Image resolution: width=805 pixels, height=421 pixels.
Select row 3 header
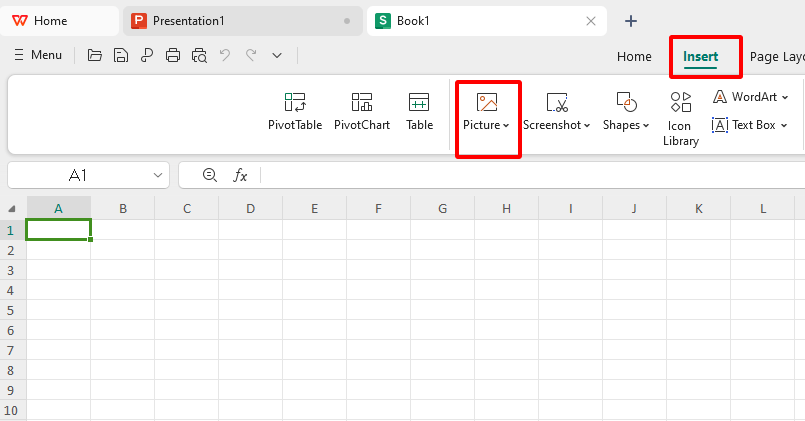13,270
